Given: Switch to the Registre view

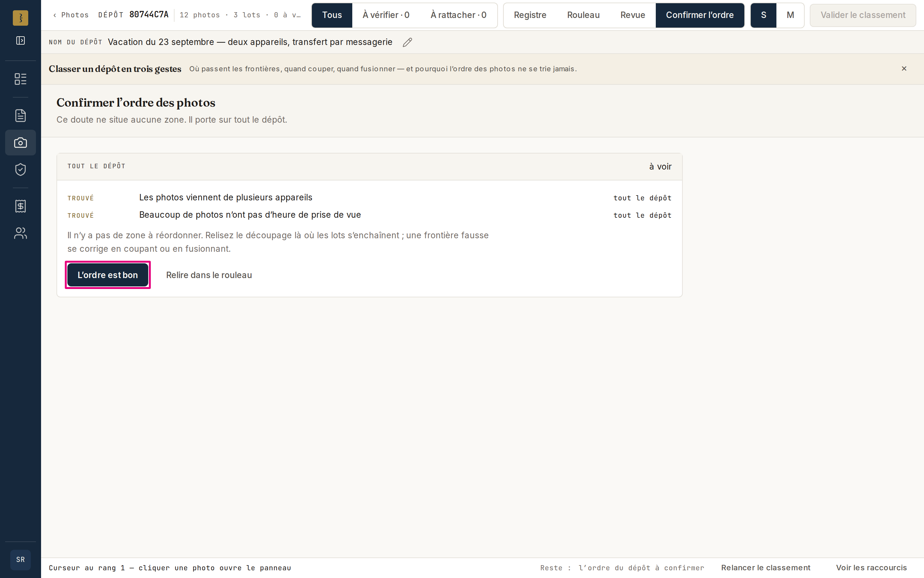Looking at the screenshot, I should click(530, 15).
